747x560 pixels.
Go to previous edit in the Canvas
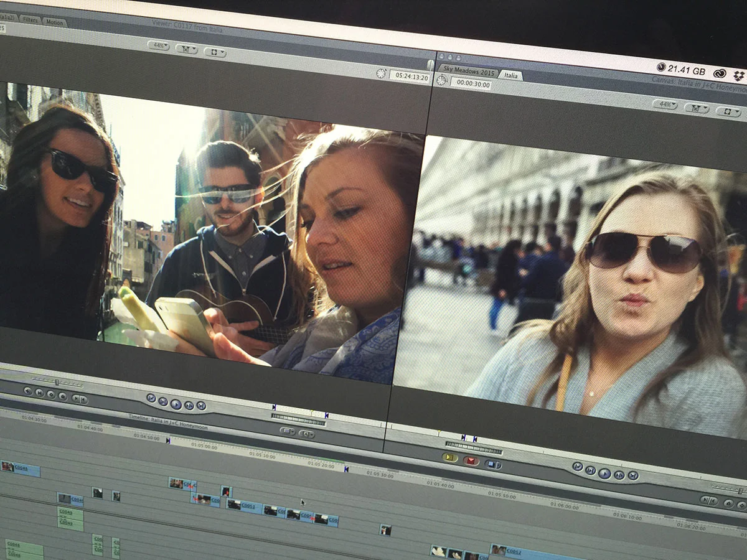click(578, 466)
